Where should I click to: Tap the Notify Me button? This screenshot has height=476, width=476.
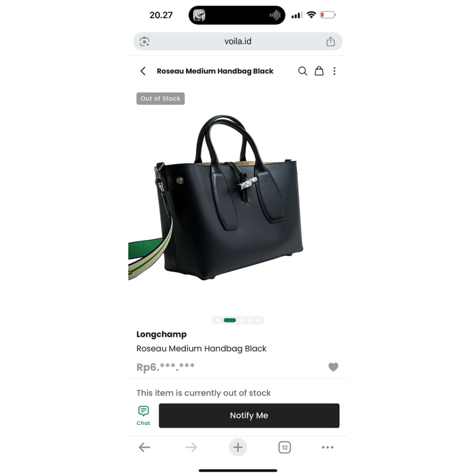[x=249, y=416]
